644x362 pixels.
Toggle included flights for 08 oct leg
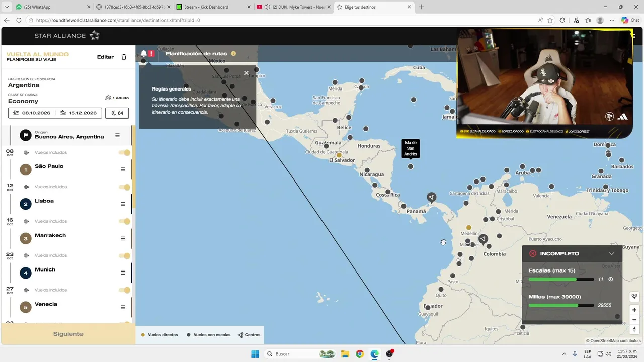pyautogui.click(x=124, y=152)
